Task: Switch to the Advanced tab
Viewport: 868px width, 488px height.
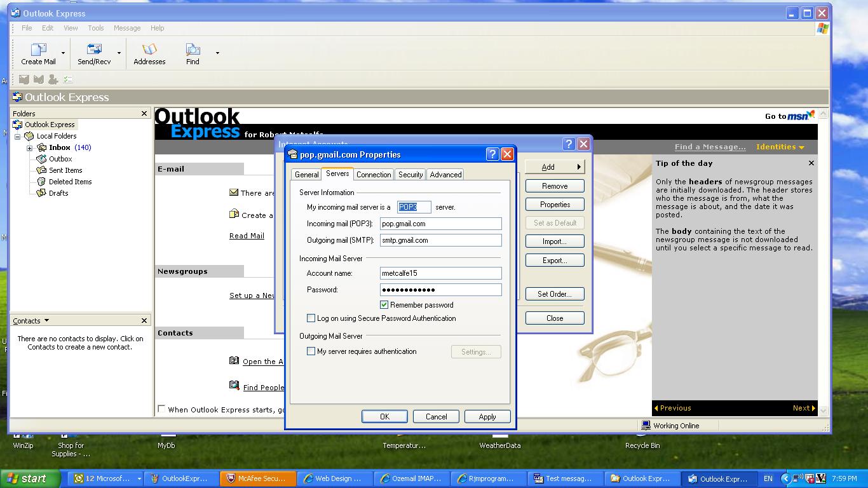Action: [x=445, y=175]
